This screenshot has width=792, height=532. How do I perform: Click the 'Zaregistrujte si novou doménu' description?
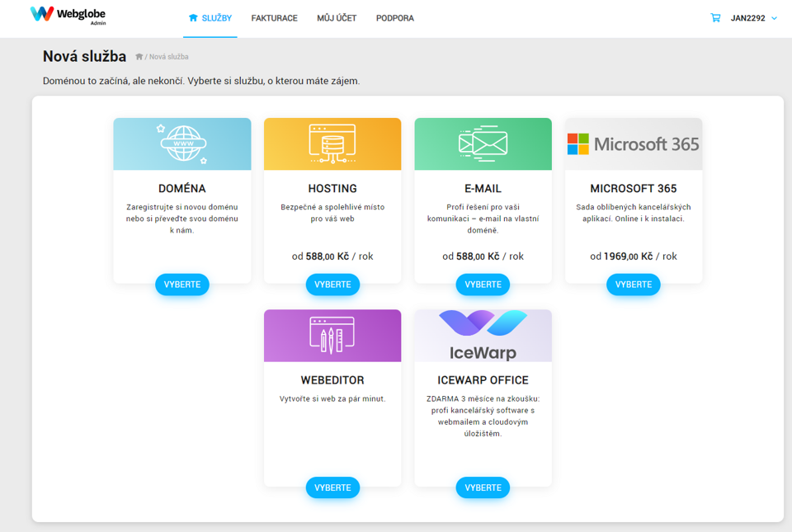coord(182,219)
